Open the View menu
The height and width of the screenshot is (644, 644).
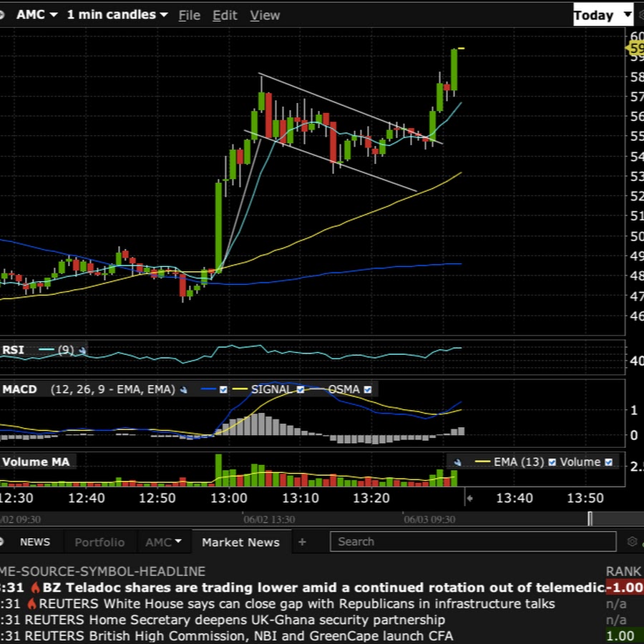click(265, 15)
